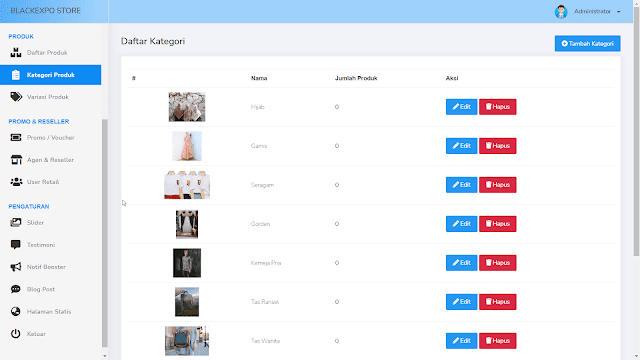The image size is (640, 360).
Task: Click the Keluar logout label
Action: (36, 334)
